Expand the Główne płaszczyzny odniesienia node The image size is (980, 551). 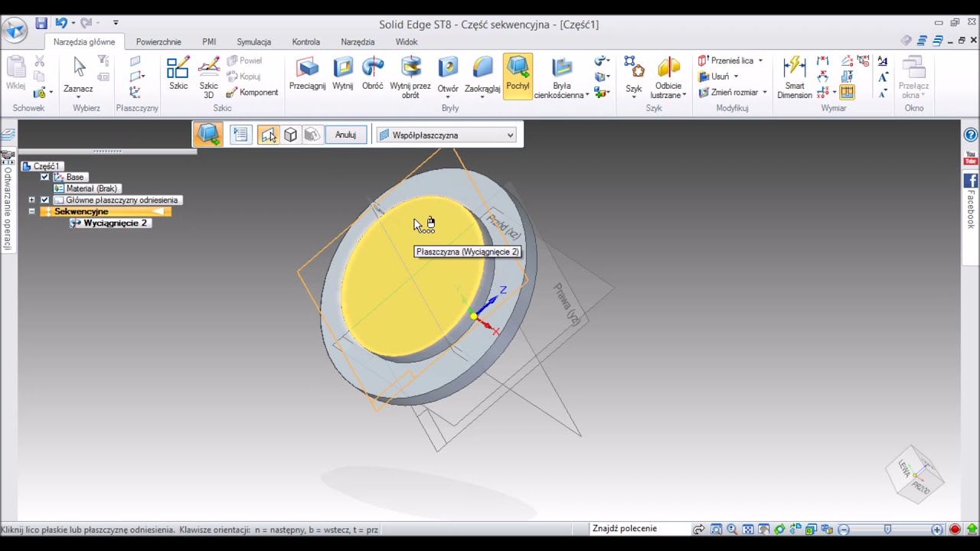tap(31, 200)
